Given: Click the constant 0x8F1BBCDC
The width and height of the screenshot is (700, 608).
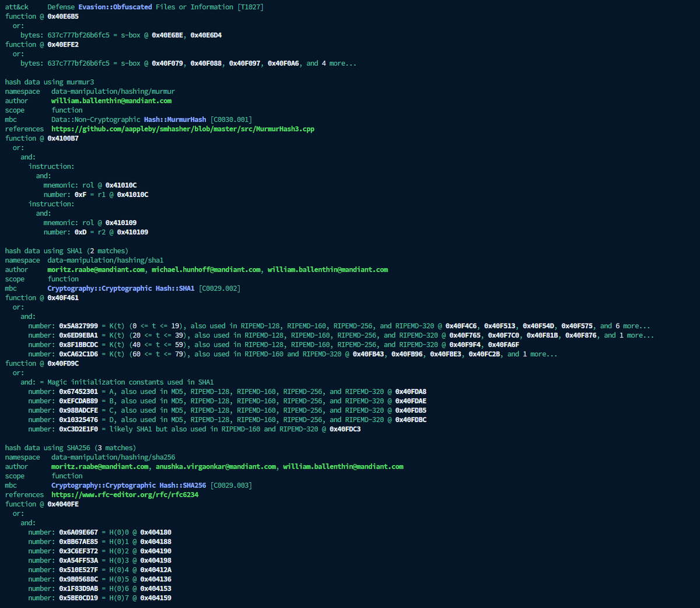Looking at the screenshot, I should click(x=78, y=345).
